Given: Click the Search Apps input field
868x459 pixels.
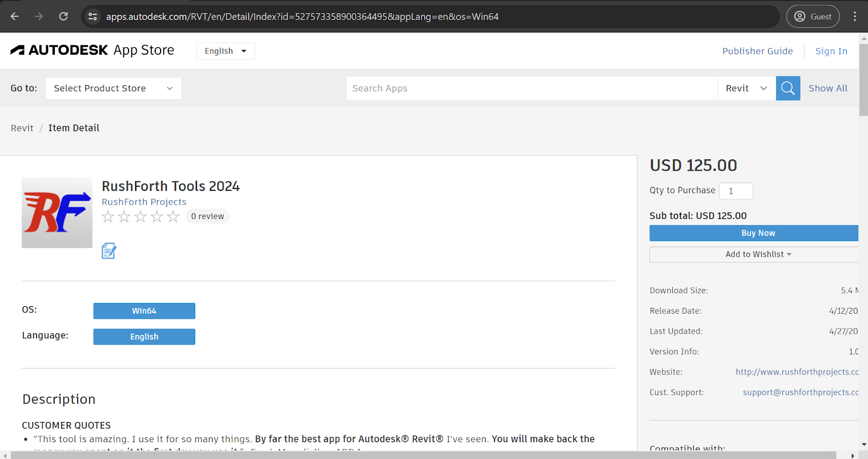Looking at the screenshot, I should tap(532, 88).
